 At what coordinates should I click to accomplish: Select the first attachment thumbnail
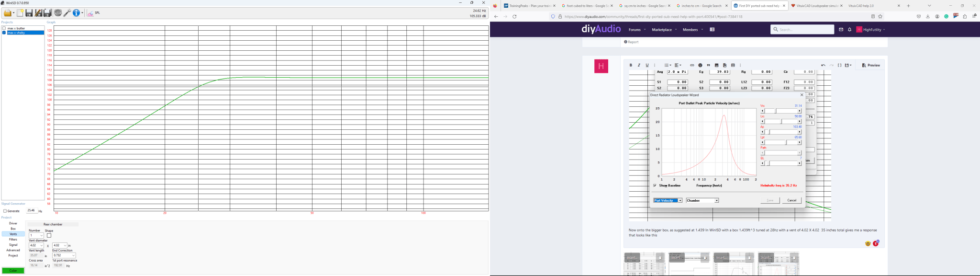[645, 264]
